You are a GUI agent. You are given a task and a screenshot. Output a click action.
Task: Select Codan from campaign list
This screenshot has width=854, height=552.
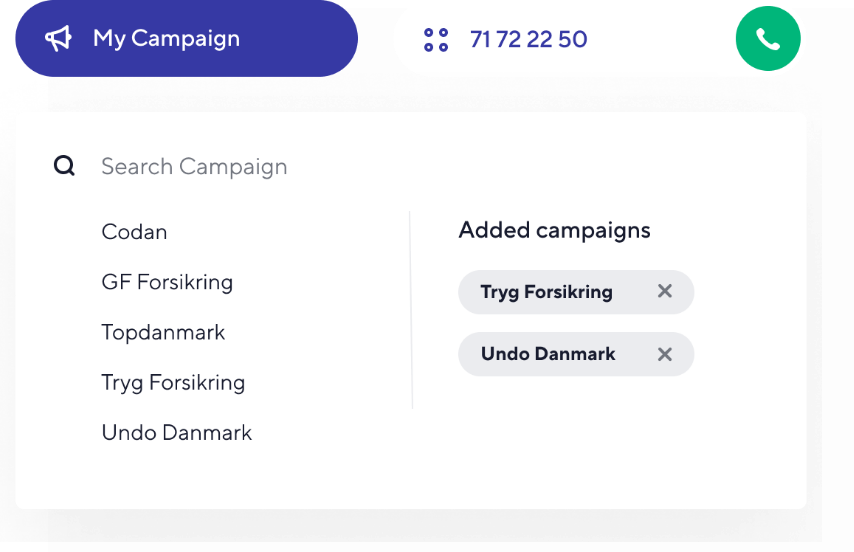pyautogui.click(x=134, y=232)
